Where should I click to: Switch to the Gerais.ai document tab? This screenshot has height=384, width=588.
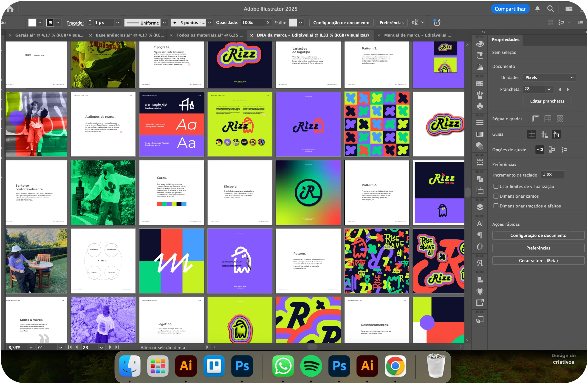[49, 35]
